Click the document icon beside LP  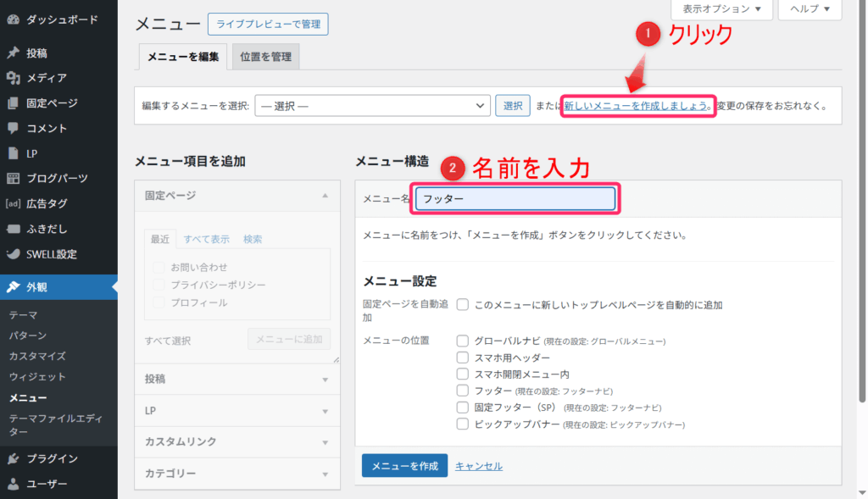pos(14,153)
